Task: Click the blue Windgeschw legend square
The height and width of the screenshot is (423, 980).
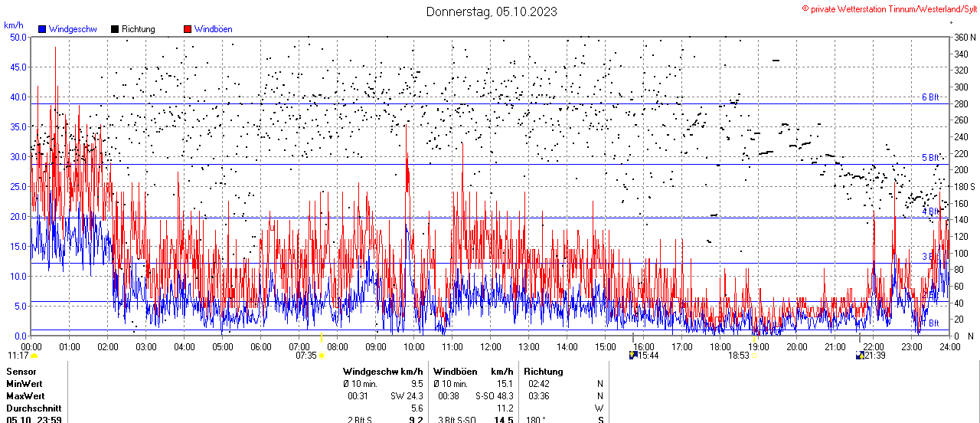Action: tap(41, 29)
